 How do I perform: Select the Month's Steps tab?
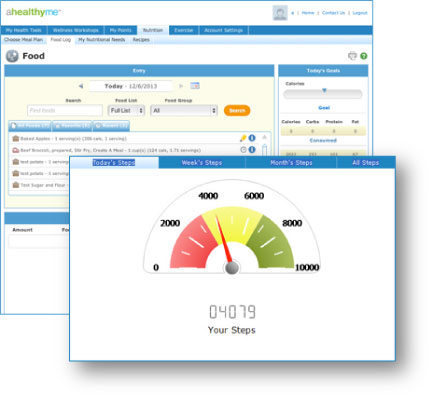(x=291, y=163)
